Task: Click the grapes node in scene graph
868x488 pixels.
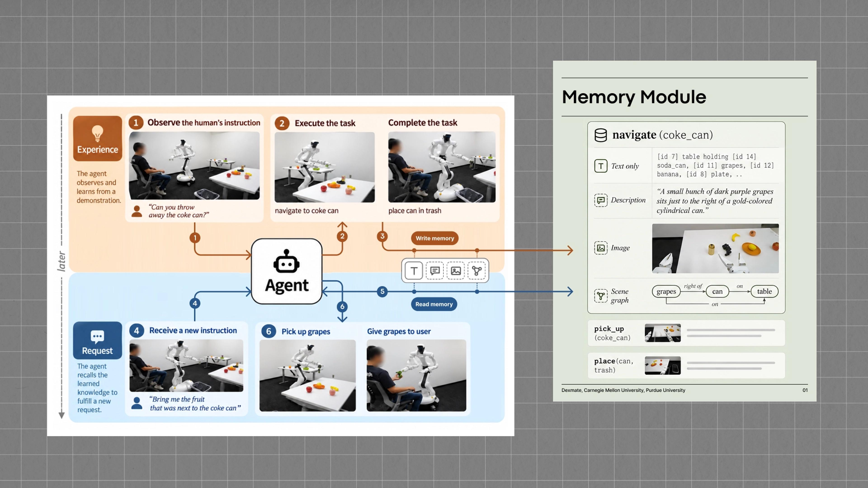Action: 666,291
